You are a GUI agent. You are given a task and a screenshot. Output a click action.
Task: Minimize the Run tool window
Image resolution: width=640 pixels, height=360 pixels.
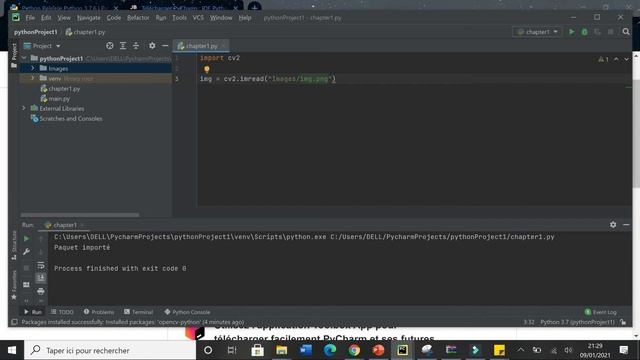[626, 224]
